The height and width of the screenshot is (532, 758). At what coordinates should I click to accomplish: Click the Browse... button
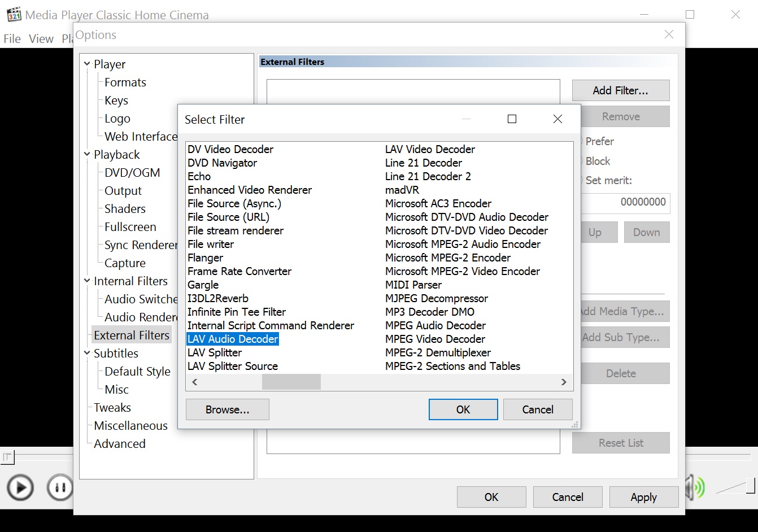pos(228,409)
